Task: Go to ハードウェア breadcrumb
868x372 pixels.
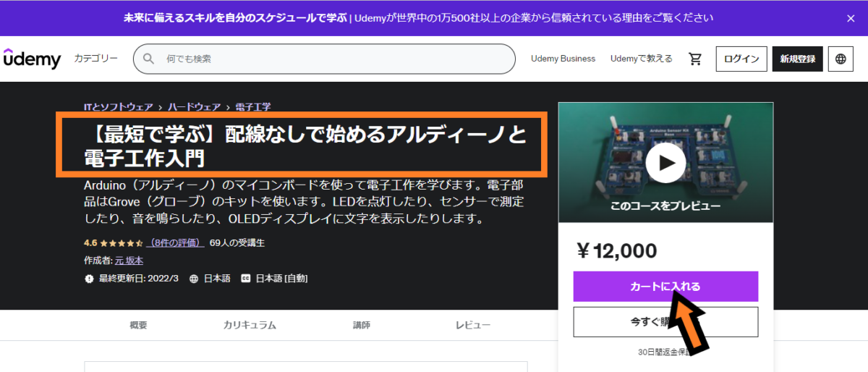Action: pos(195,106)
